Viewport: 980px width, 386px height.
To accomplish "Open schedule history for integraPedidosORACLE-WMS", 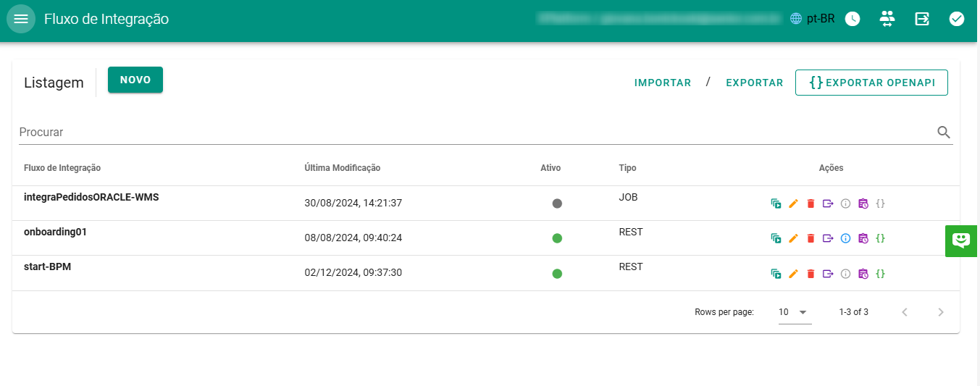I will tap(863, 204).
